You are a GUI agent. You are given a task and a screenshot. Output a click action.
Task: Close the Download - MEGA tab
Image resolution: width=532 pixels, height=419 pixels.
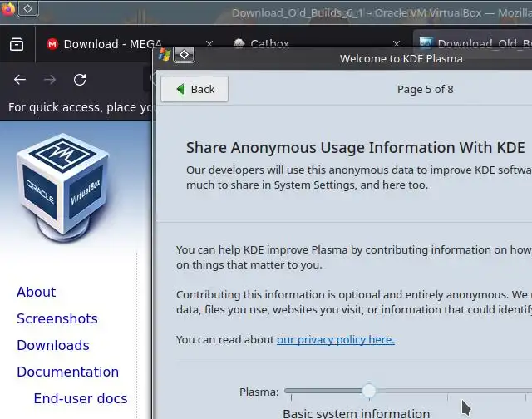coord(209,44)
